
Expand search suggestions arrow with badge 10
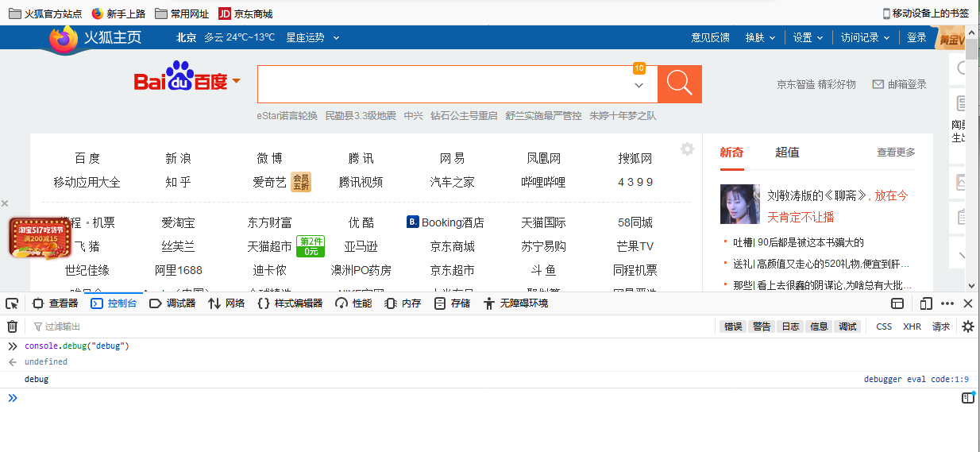coord(639,85)
